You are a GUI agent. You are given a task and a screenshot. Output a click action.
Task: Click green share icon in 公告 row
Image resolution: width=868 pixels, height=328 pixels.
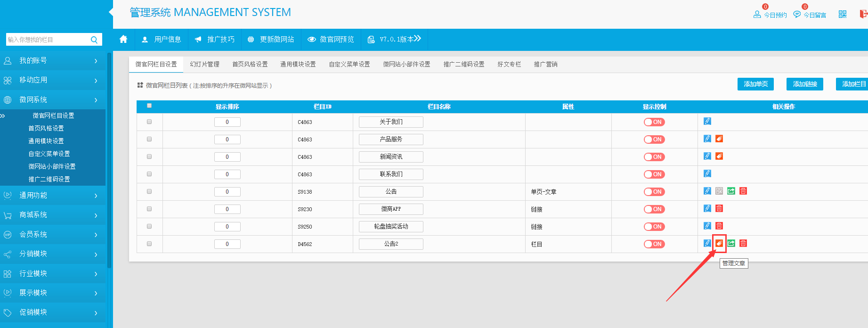[x=731, y=191]
